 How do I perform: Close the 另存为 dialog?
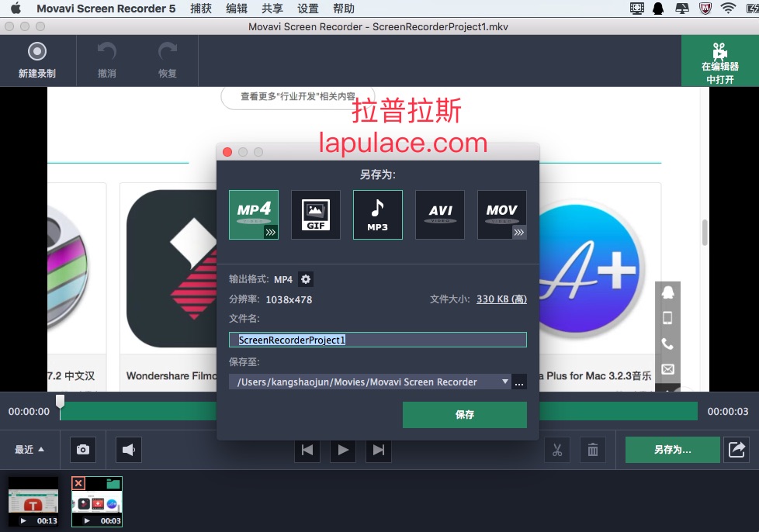tap(227, 152)
